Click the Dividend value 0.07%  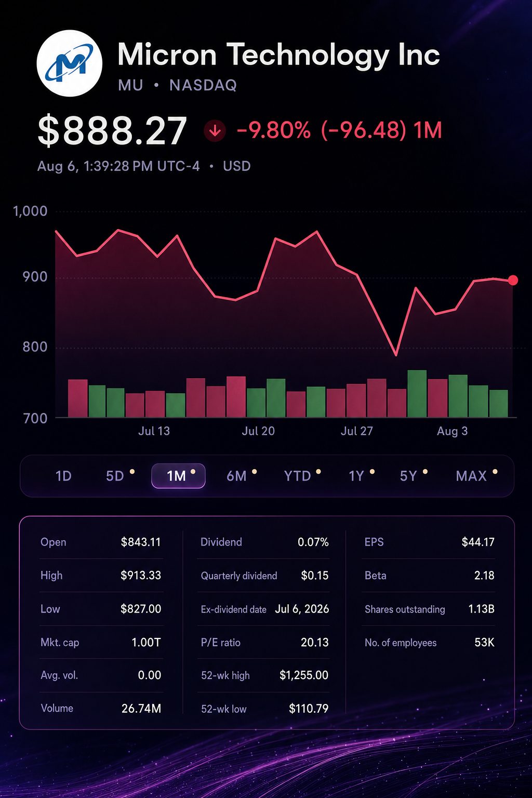pyautogui.click(x=313, y=542)
